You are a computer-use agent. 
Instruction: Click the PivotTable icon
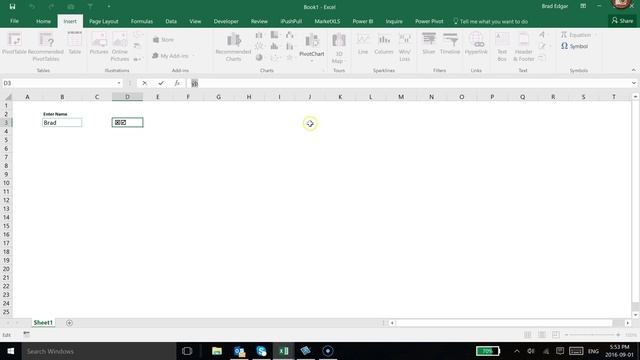(x=14, y=44)
